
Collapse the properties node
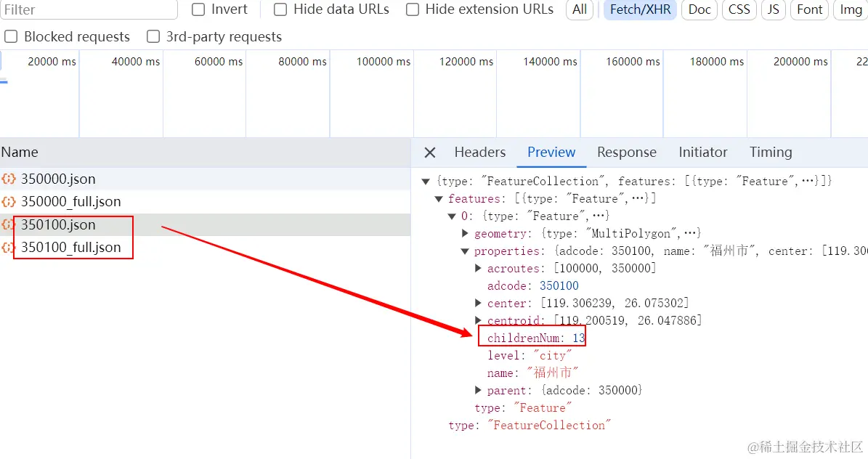click(x=466, y=251)
